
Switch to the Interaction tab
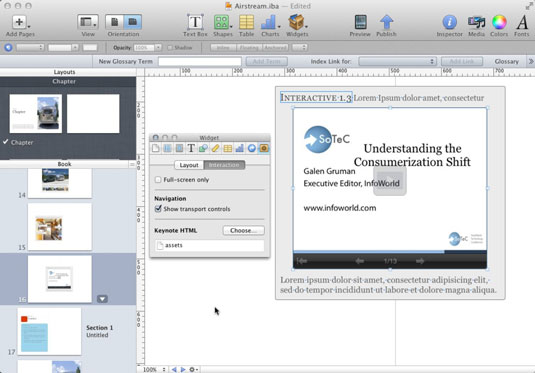(x=224, y=165)
